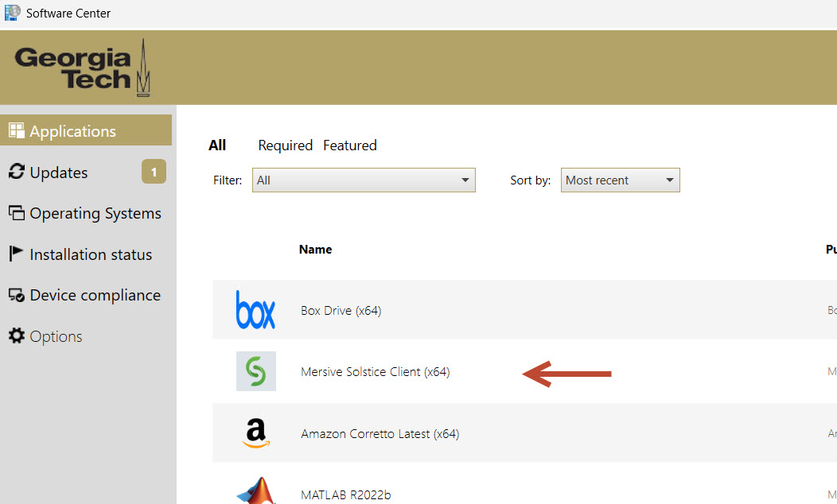This screenshot has width=837, height=504.
Task: Click the Applications grid icon
Action: [x=17, y=130]
